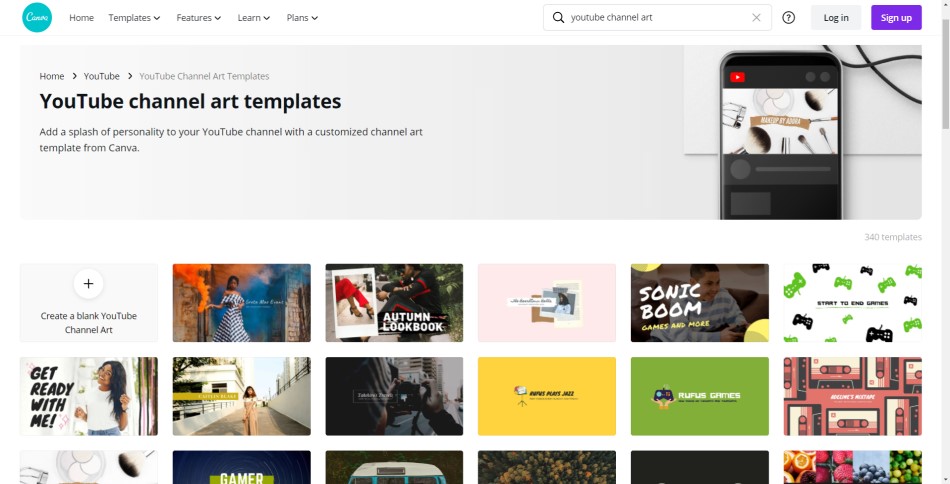950x484 pixels.
Task: Open the help question mark icon
Action: pos(788,18)
